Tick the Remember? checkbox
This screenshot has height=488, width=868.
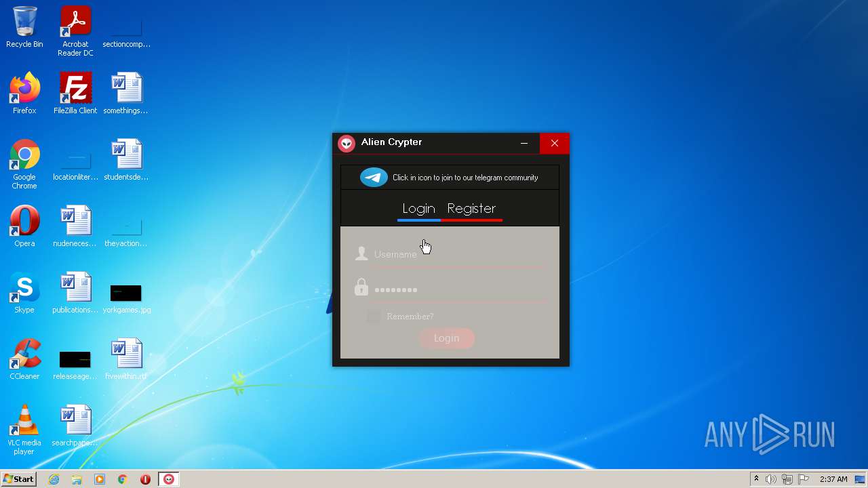374,317
